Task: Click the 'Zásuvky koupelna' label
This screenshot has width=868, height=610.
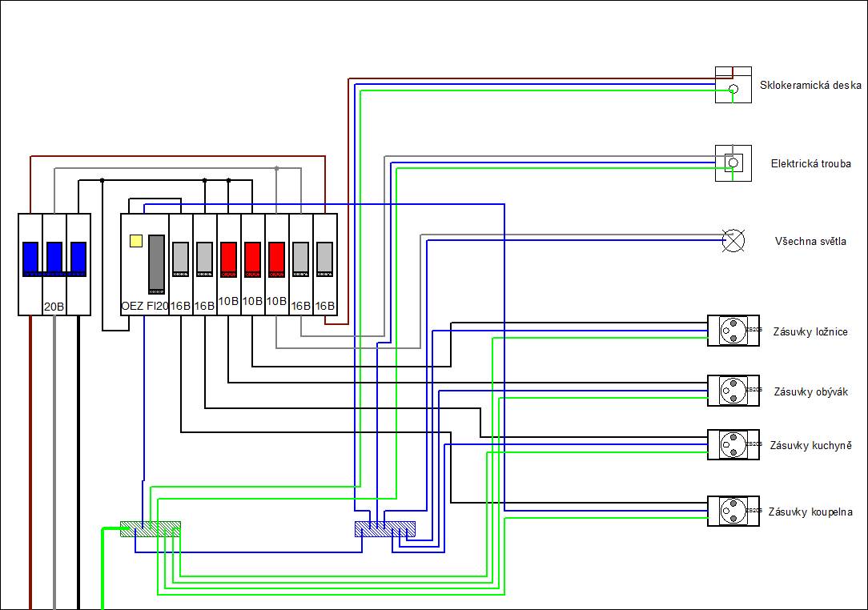Action: pos(810,512)
